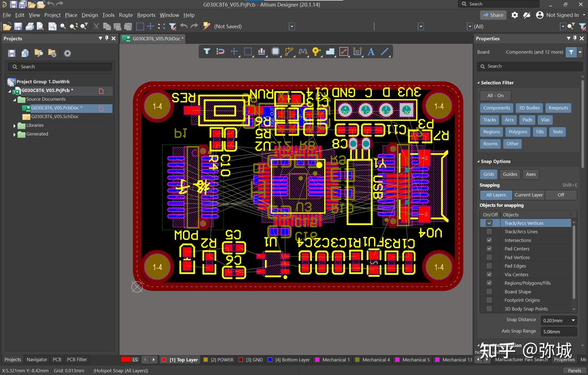Select the linear dimension tool
Image resolution: width=588 pixels, height=375 pixels.
pos(357,51)
